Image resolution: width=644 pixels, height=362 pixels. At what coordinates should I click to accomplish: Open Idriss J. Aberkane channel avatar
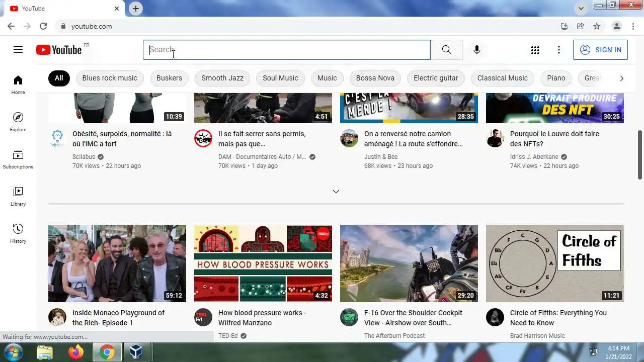495,138
